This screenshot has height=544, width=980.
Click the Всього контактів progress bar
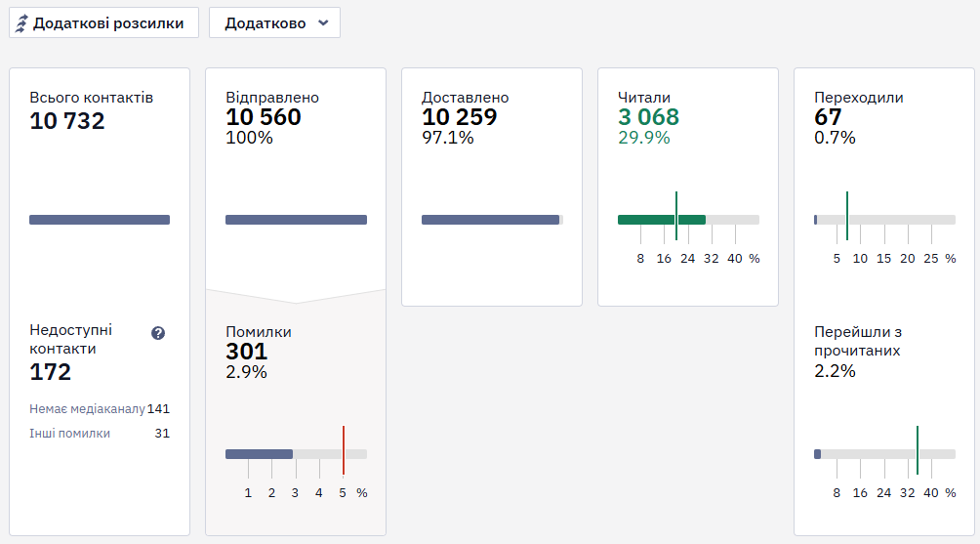[x=100, y=220]
